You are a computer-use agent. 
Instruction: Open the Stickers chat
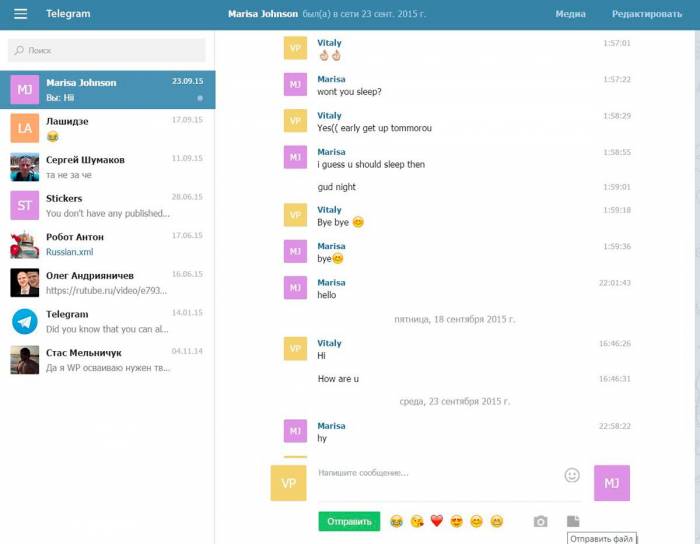point(107,205)
